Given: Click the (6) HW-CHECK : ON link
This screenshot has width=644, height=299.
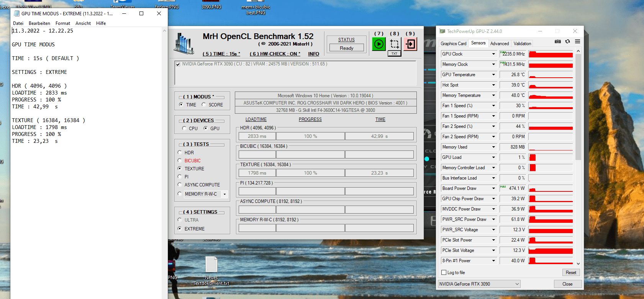Looking at the screenshot, I should (275, 54).
